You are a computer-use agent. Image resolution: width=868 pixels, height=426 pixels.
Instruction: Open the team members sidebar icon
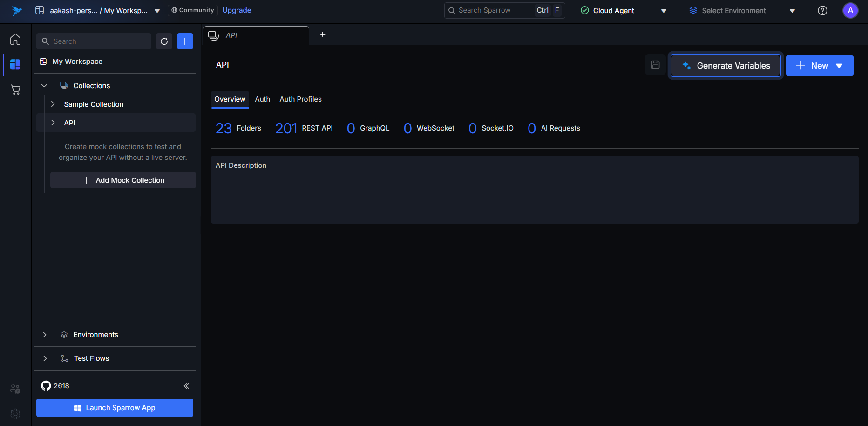(x=15, y=389)
